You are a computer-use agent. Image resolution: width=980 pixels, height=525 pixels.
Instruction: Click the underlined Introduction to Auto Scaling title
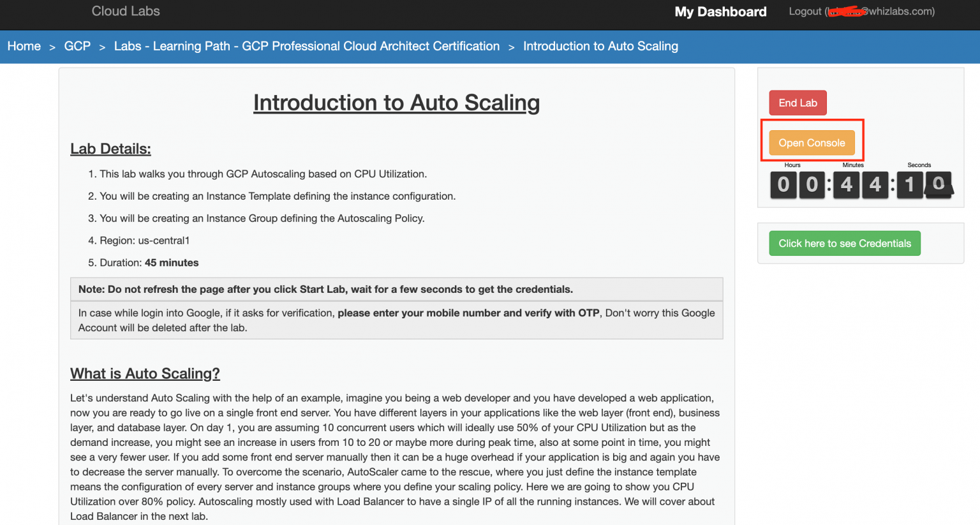(x=396, y=103)
